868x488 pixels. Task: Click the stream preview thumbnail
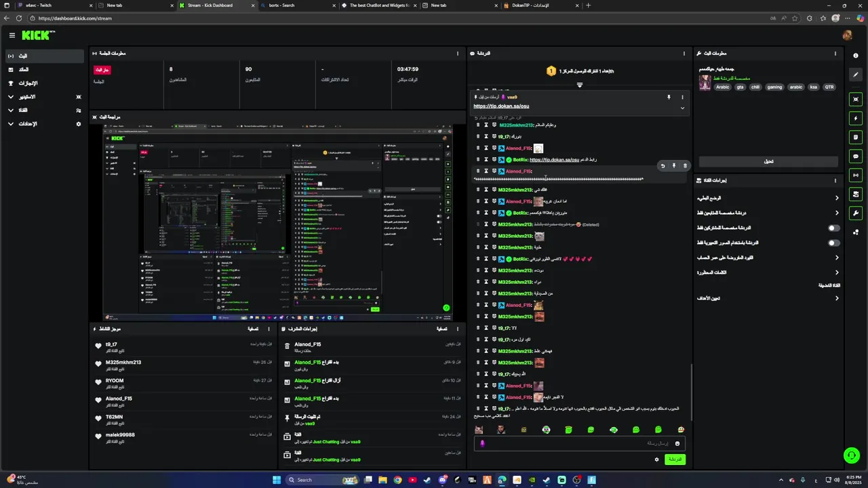pos(277,222)
